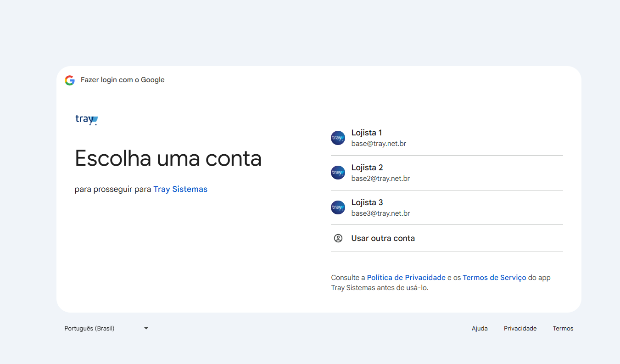The width and height of the screenshot is (620, 364).
Task: Choose the Lojista 2 account
Action: coord(447,173)
